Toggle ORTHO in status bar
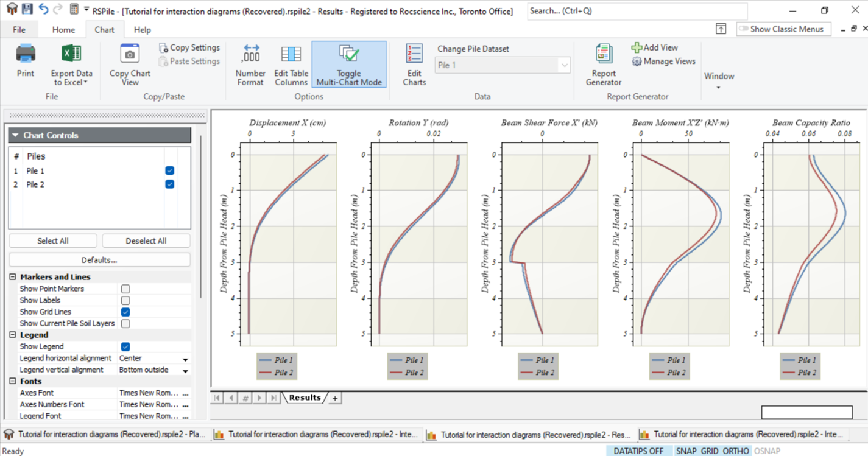868x456 pixels. point(736,451)
